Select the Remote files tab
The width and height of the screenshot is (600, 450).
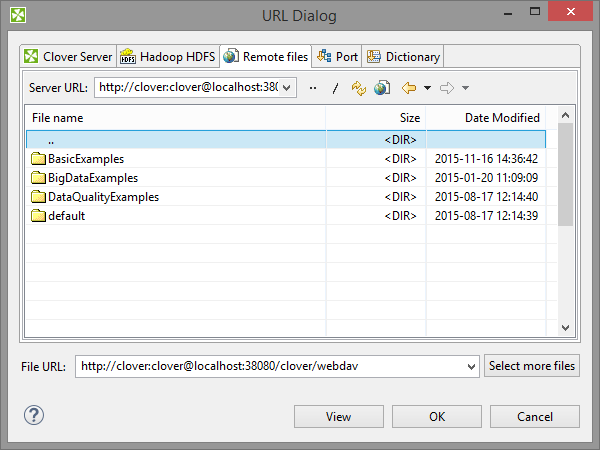[x=266, y=56]
